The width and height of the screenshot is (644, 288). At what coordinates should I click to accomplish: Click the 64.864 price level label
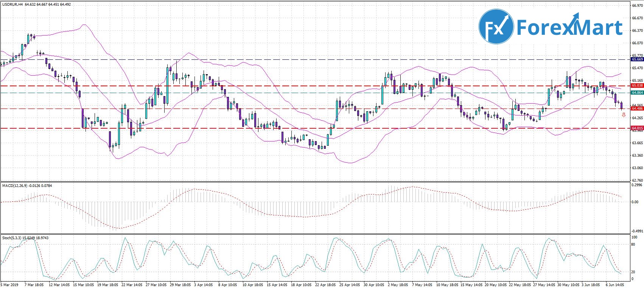[637, 92]
